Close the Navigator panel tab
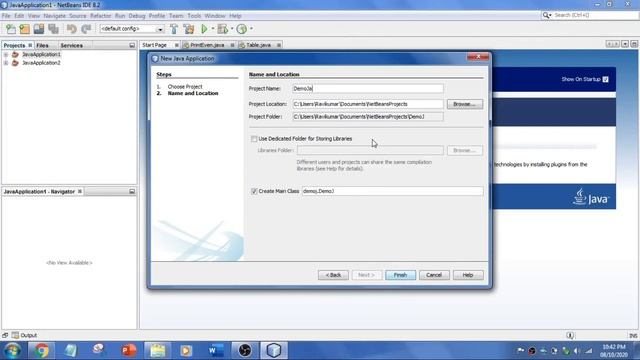Viewport: 640px width, 360px height. pos(80,191)
